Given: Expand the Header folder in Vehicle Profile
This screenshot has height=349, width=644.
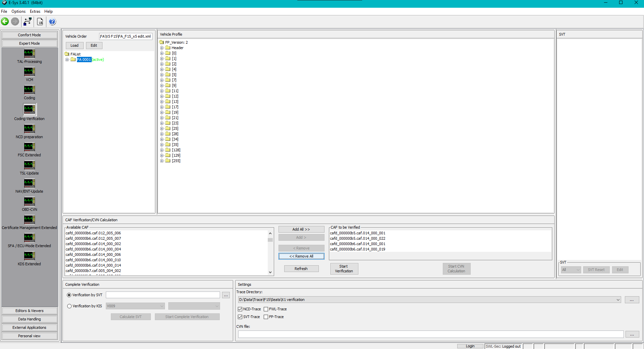Looking at the screenshot, I should [162, 48].
